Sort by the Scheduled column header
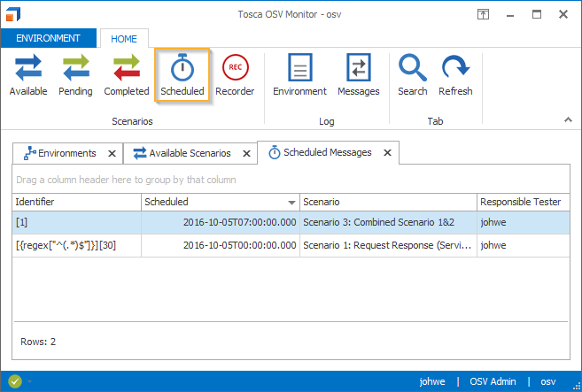The width and height of the screenshot is (582, 392). [220, 202]
